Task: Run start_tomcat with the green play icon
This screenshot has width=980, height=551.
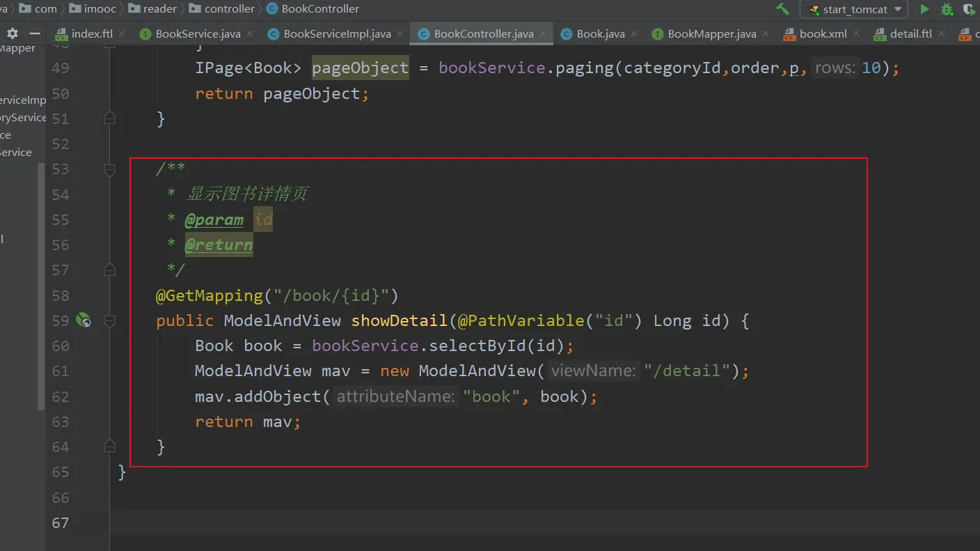Action: pos(924,9)
